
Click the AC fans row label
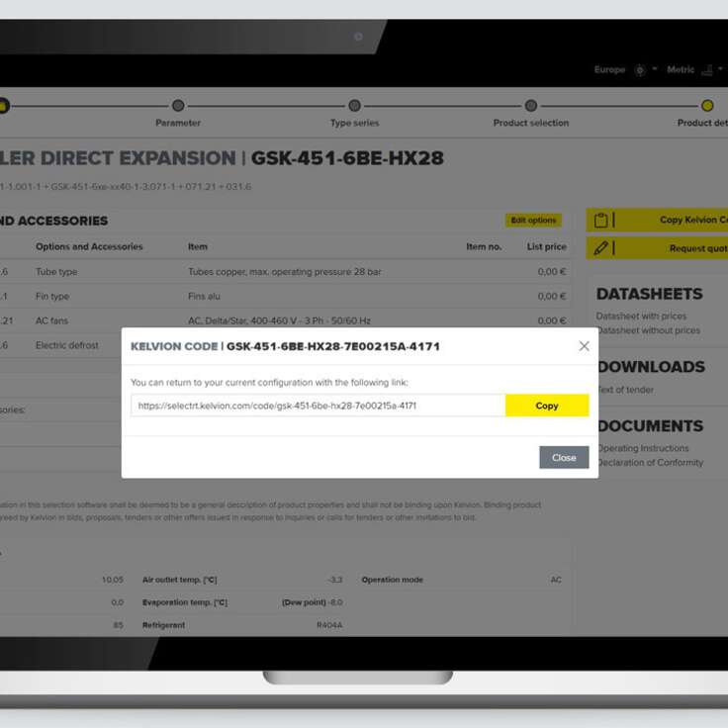(51, 320)
